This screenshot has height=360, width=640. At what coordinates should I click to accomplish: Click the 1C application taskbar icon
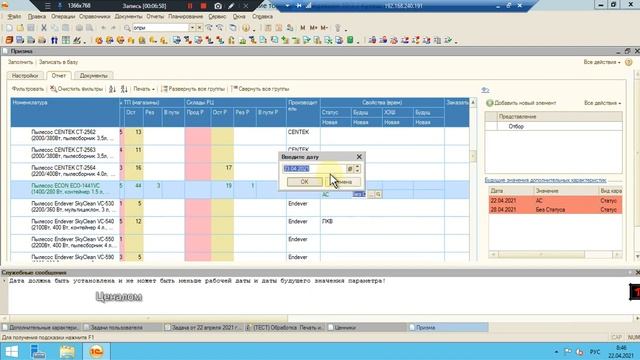click(96, 351)
